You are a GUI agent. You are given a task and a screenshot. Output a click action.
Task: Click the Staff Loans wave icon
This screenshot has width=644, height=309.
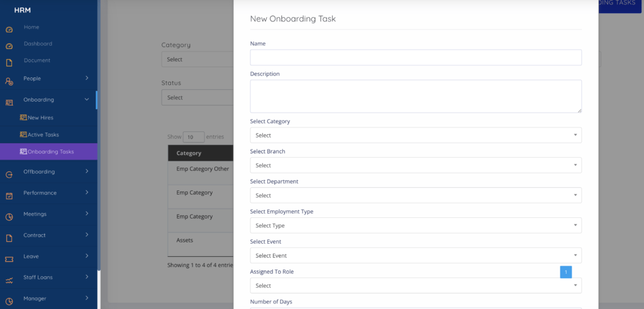pyautogui.click(x=9, y=281)
